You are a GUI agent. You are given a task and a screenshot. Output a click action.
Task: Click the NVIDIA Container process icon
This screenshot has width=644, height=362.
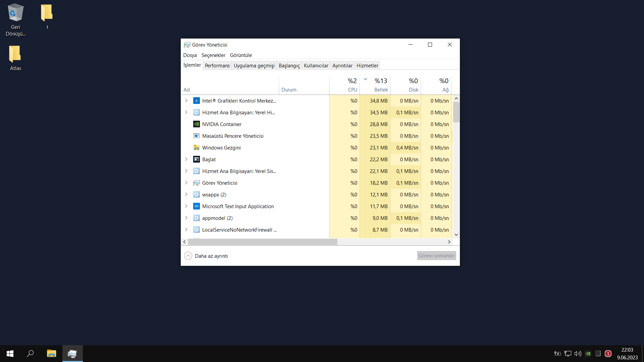click(197, 124)
